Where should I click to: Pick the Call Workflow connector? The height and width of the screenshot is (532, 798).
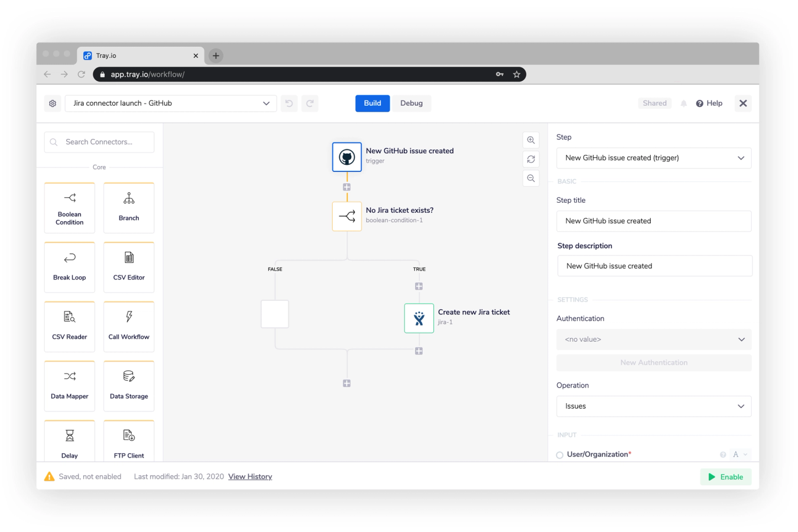[x=129, y=327]
